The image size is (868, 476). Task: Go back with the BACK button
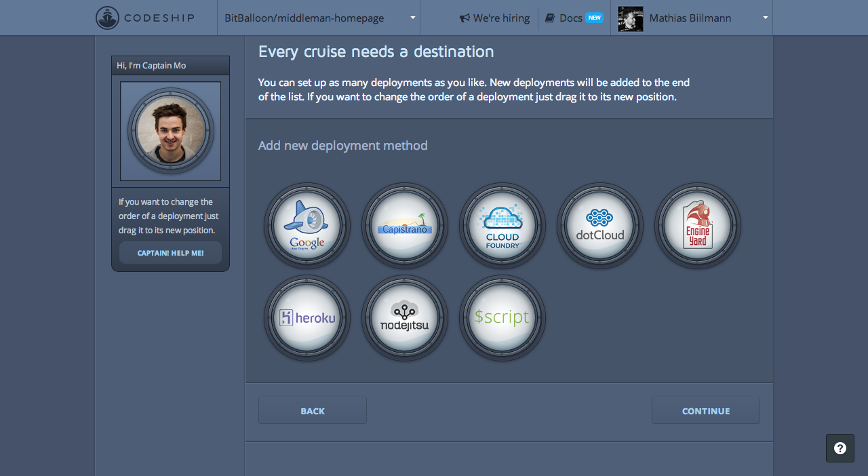tap(313, 410)
